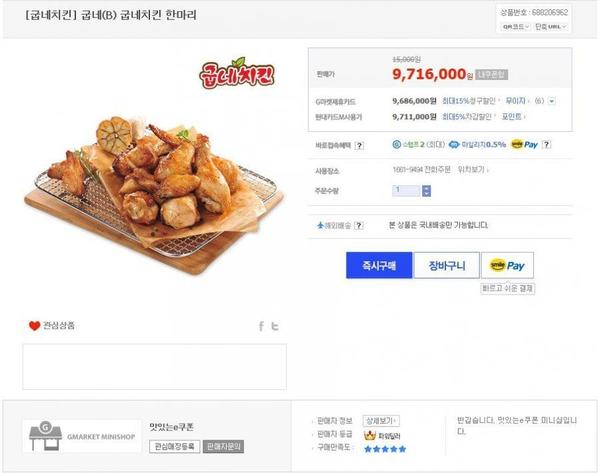Click the 관심매장등록 button
Screen dimensions: 600x473
(x=175, y=446)
